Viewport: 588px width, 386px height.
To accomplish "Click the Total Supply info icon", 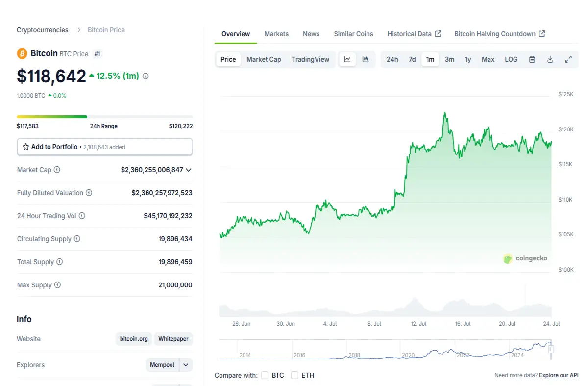I will pyautogui.click(x=60, y=262).
